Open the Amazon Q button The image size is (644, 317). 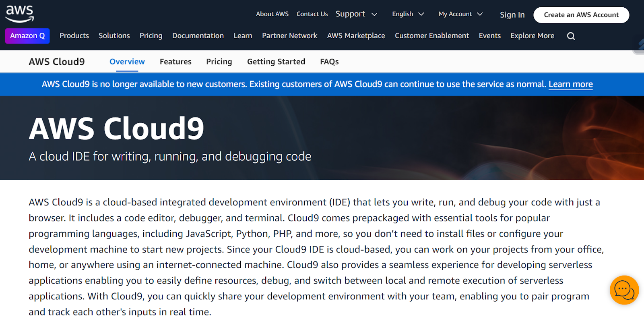click(x=27, y=36)
